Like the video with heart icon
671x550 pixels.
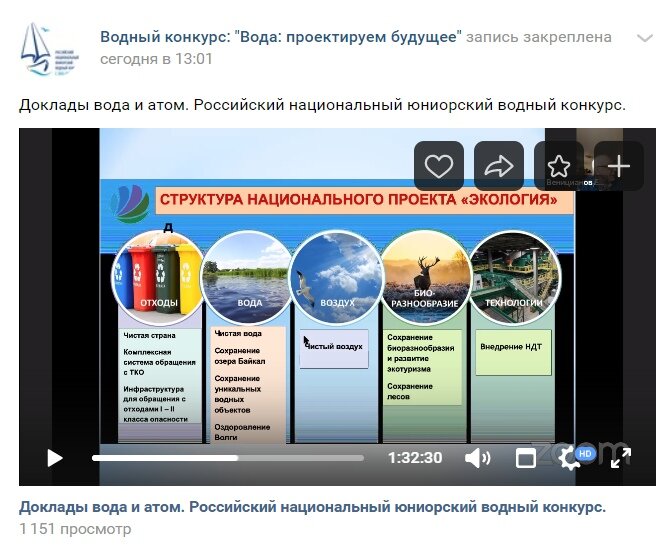coord(439,166)
